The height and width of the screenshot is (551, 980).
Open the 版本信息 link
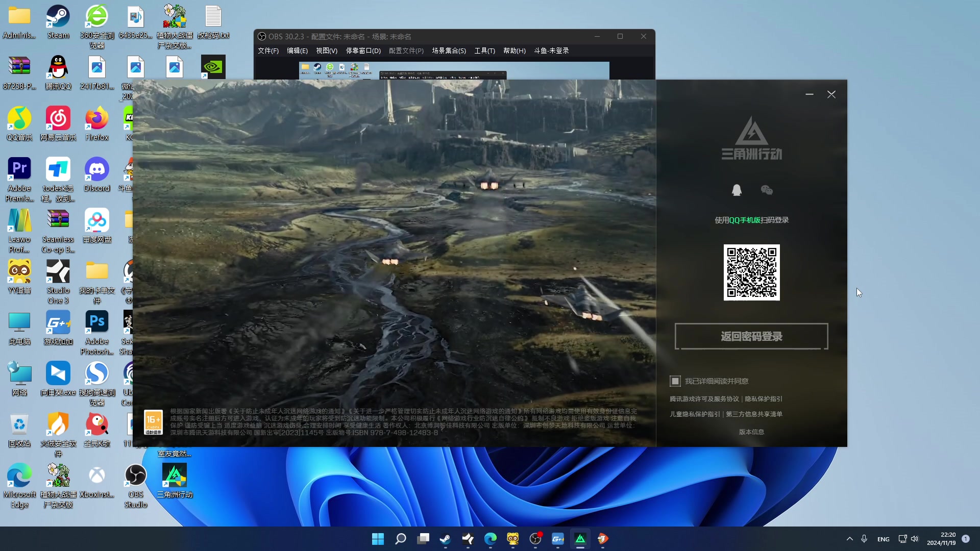751,432
